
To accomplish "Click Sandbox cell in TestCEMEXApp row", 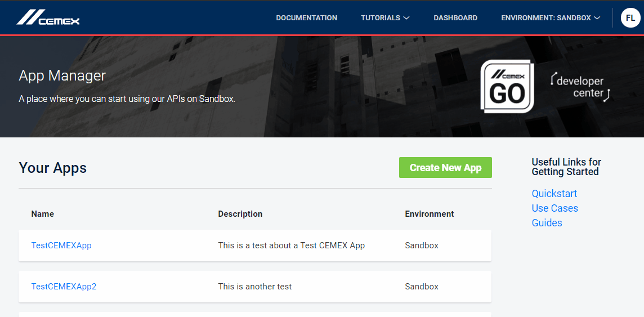I will [422, 245].
